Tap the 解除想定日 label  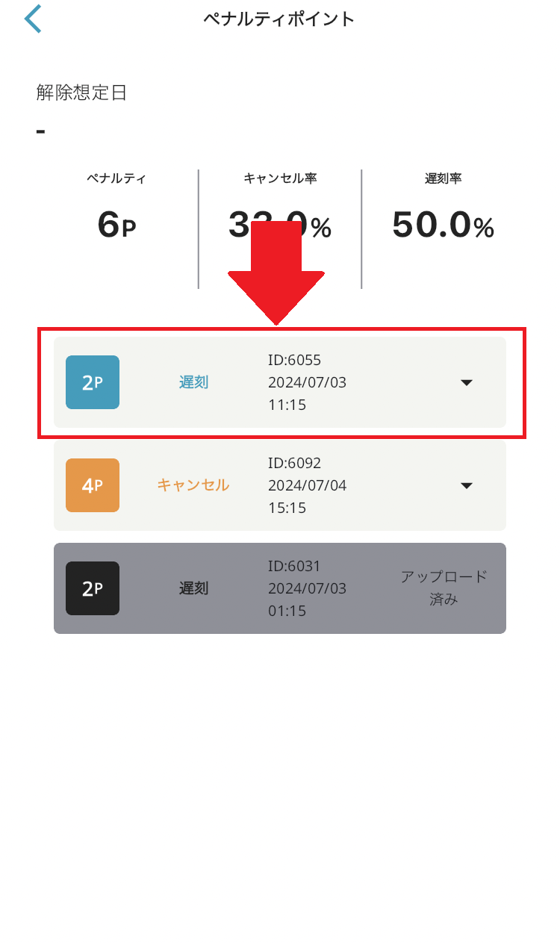(80, 93)
